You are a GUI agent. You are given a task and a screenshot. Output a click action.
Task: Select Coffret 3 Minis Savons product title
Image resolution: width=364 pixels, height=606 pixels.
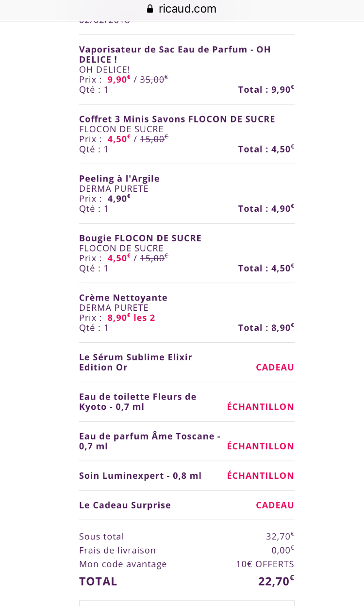[177, 119]
